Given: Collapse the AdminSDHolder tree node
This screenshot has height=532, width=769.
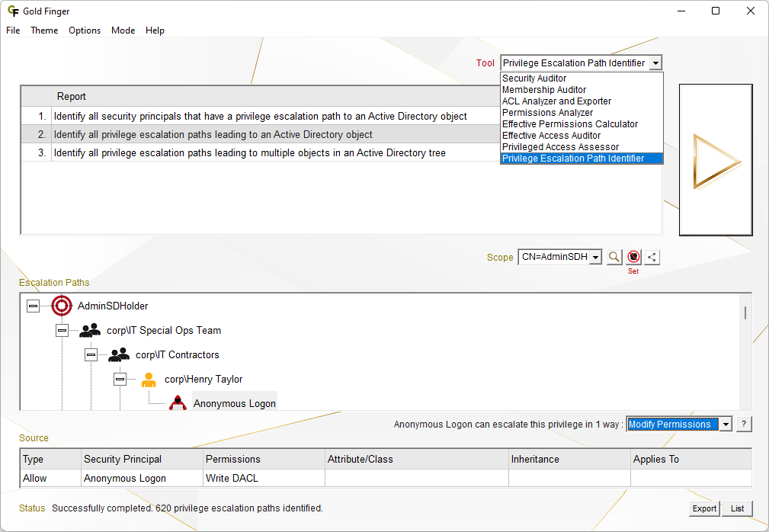Looking at the screenshot, I should (x=33, y=306).
